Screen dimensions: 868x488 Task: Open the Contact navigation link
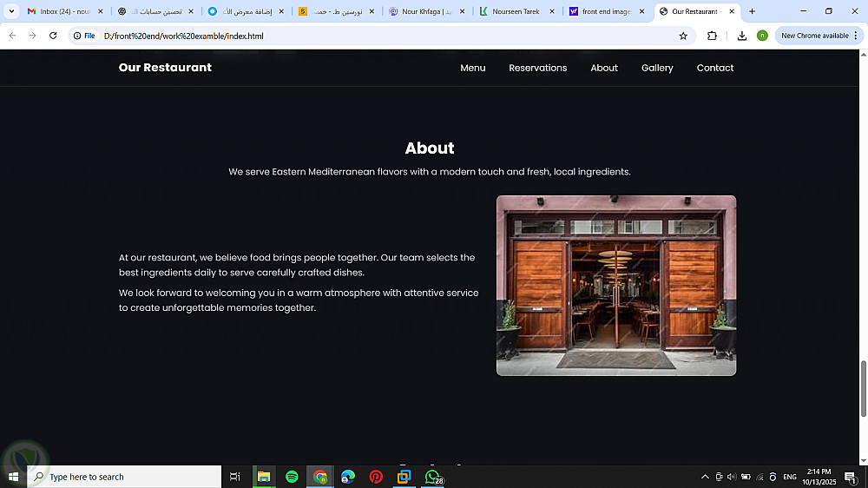click(x=714, y=68)
